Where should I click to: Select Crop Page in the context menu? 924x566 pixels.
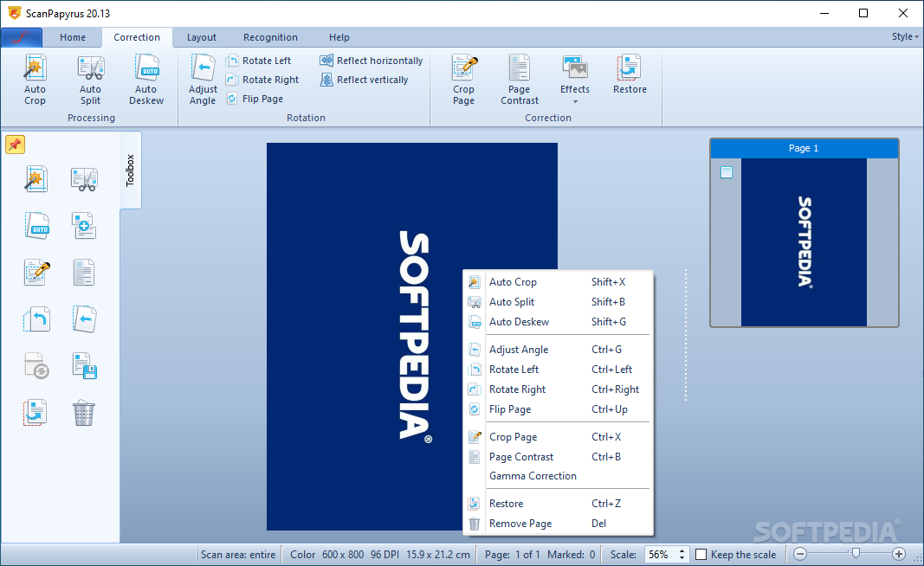(558, 437)
